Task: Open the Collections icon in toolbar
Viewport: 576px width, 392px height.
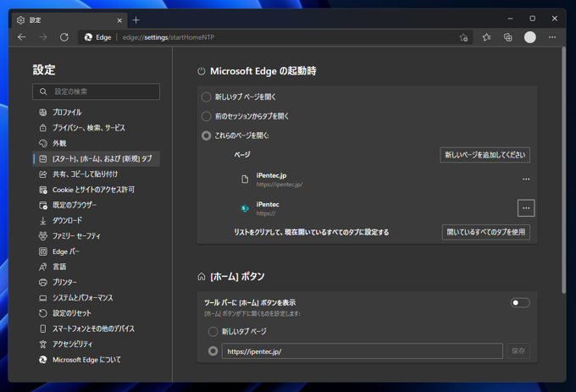Action: pyautogui.click(x=508, y=37)
